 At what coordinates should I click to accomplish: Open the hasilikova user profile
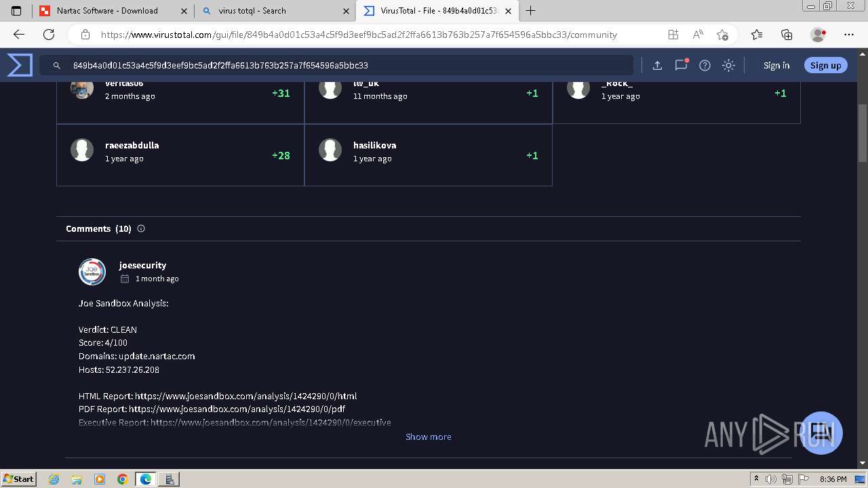click(x=374, y=145)
